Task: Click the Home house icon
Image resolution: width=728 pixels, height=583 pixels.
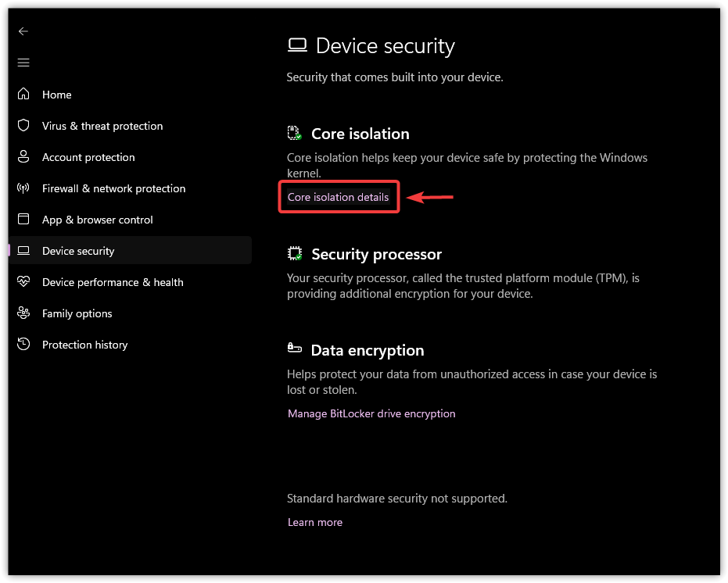Action: point(23,95)
